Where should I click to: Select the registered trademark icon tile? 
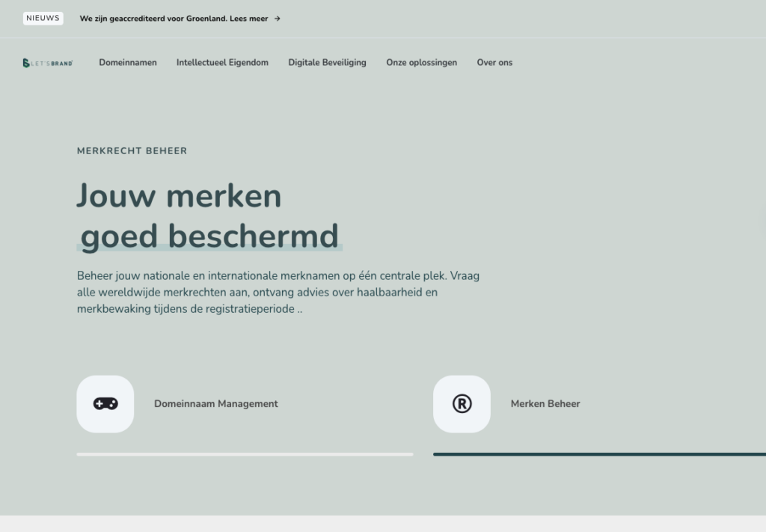click(x=462, y=404)
